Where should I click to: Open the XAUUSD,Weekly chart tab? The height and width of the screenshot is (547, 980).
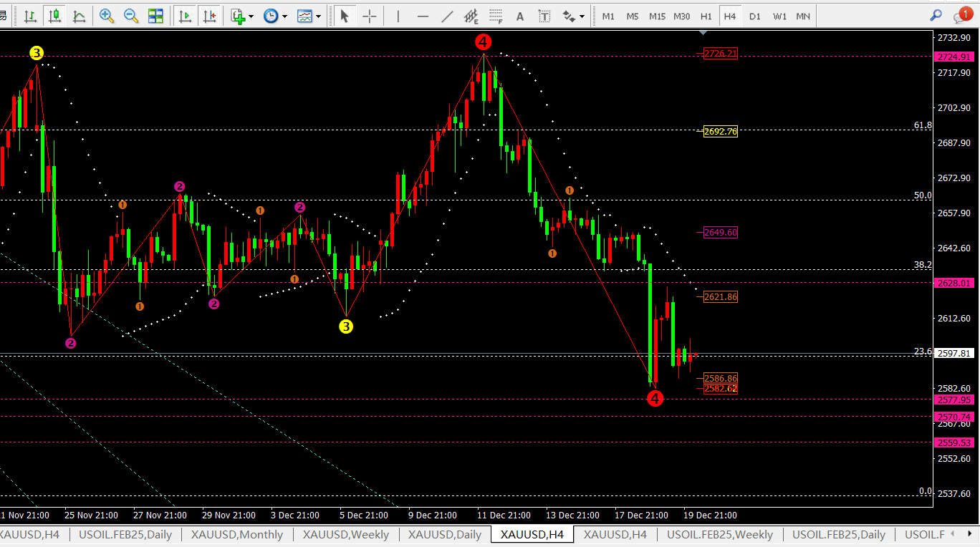[x=346, y=534]
